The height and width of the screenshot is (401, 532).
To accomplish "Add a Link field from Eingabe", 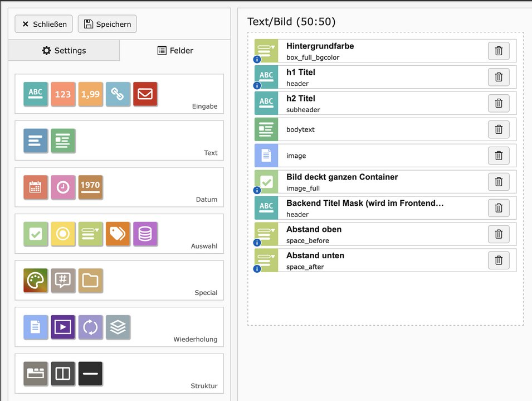I will point(118,94).
